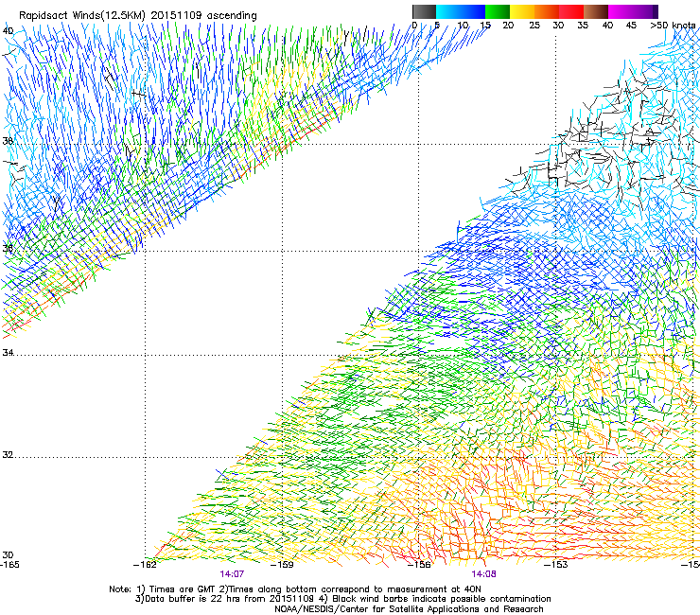Click the latitude label 40
This screenshot has width=700, height=615.
[8, 31]
